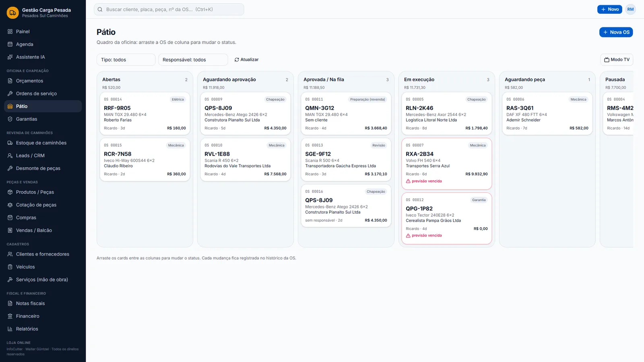
Task: Click the Nova OS button
Action: [616, 32]
